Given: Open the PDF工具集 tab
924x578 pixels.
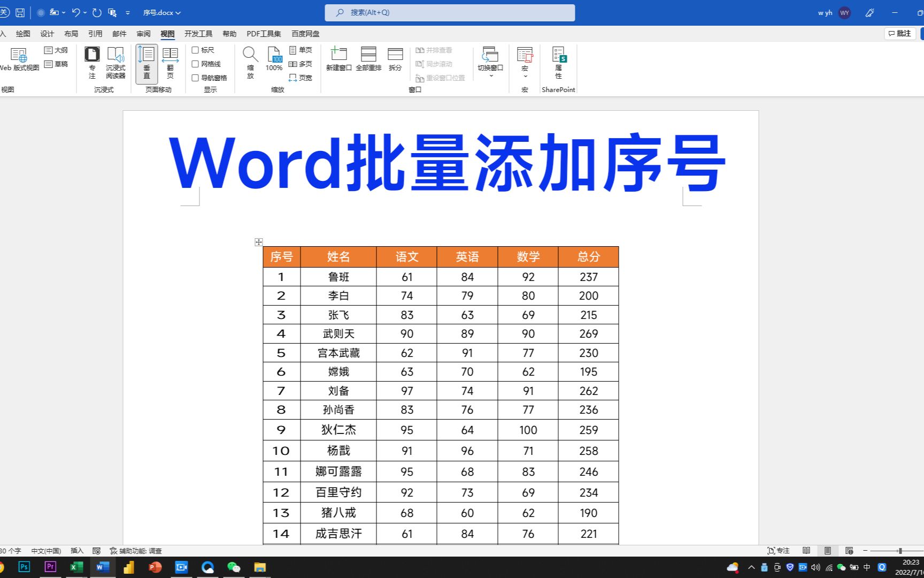Looking at the screenshot, I should click(x=264, y=34).
